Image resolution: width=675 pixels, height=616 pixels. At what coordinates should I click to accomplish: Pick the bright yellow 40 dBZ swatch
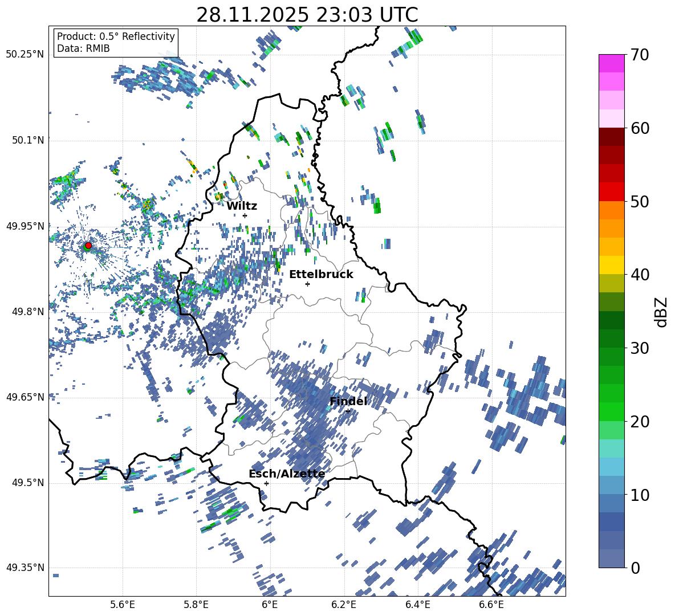point(612,265)
